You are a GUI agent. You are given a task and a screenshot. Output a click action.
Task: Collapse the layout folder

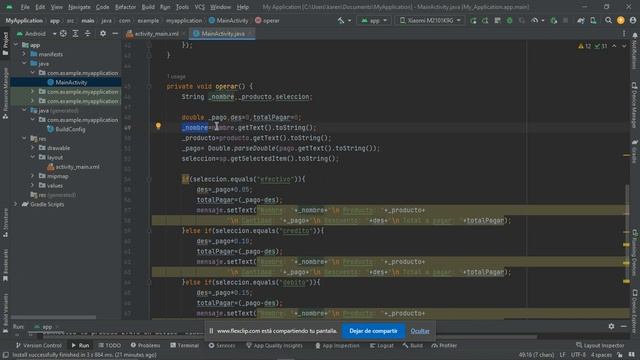pyautogui.click(x=32, y=158)
